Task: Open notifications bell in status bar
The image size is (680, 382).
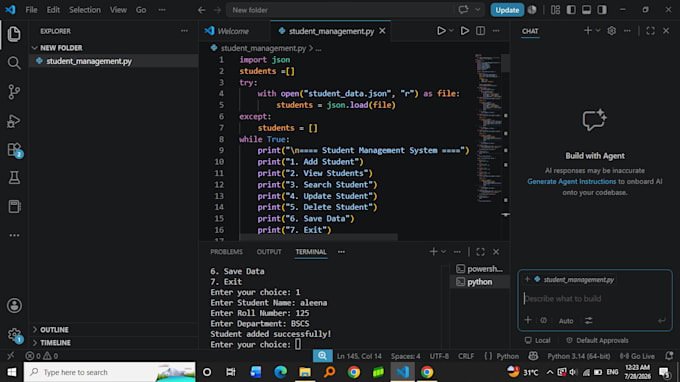Action: click(669, 356)
